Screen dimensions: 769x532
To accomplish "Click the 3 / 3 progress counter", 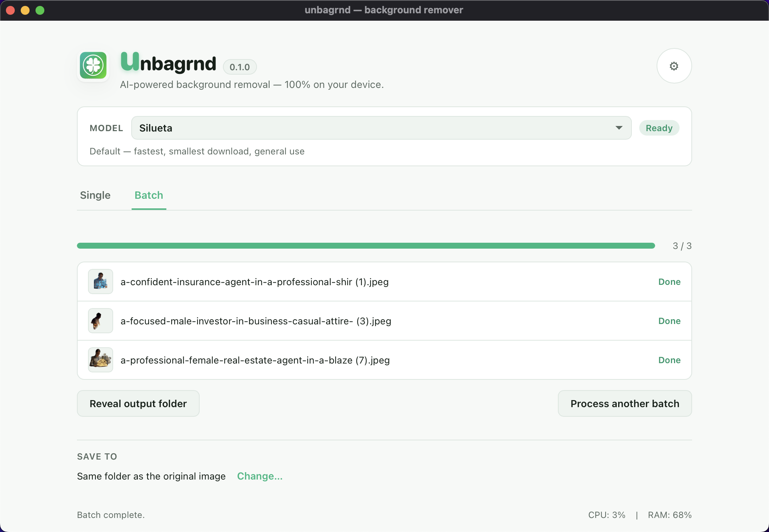I will pos(682,246).
